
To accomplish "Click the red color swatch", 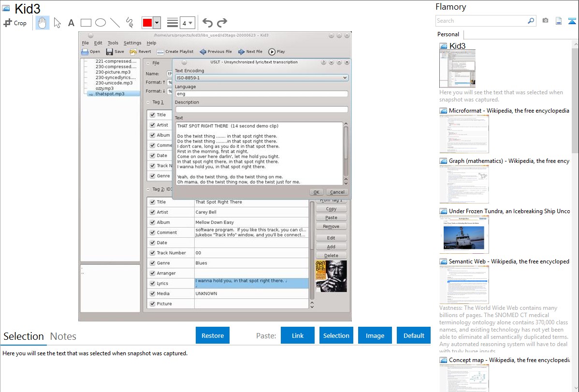I will click(147, 23).
